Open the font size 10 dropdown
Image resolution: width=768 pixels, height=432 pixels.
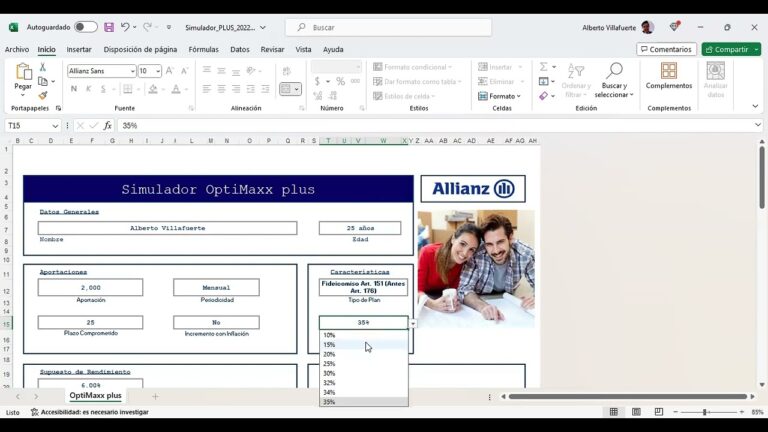(158, 71)
